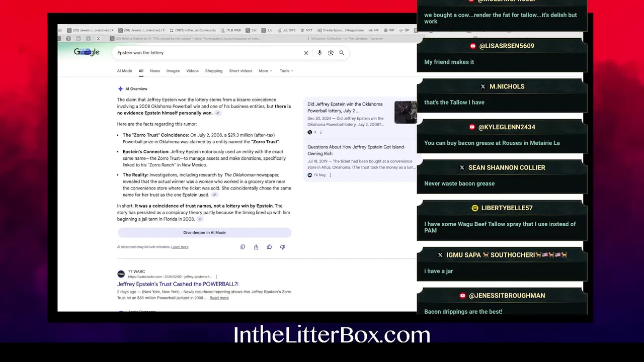
Task: Click the 'The "Zorro Trust" Coincidence:' bullet heading
Action: tap(156, 135)
